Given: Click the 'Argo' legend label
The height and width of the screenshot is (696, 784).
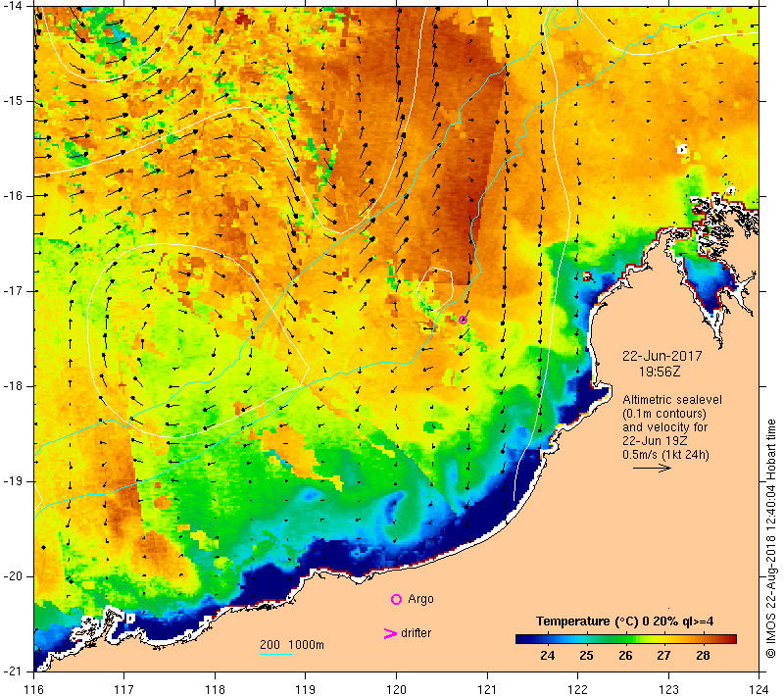Looking at the screenshot, I should click(x=420, y=599).
